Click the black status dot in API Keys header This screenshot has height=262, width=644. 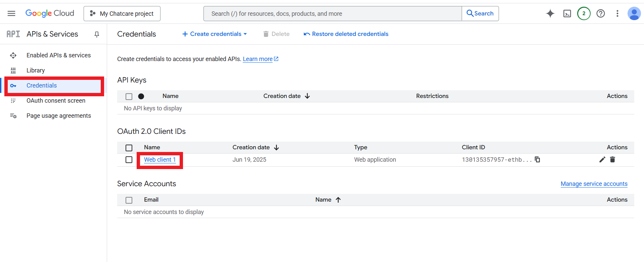(141, 96)
